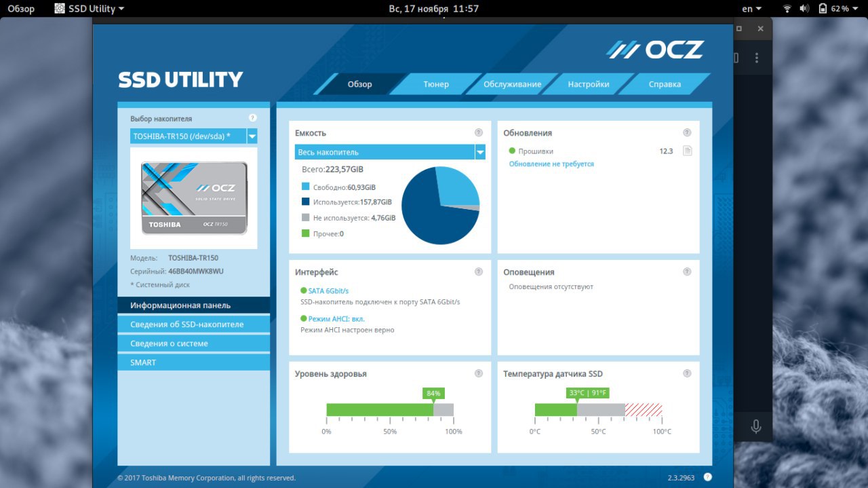The height and width of the screenshot is (488, 868).
Task: Click the light blue Свободно legend swatch
Action: pos(306,187)
